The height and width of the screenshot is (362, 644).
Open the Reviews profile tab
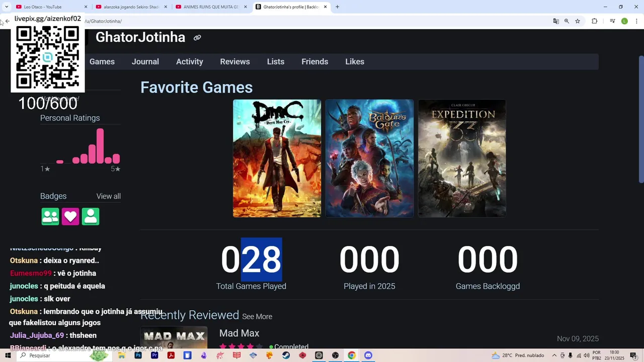pos(235,62)
